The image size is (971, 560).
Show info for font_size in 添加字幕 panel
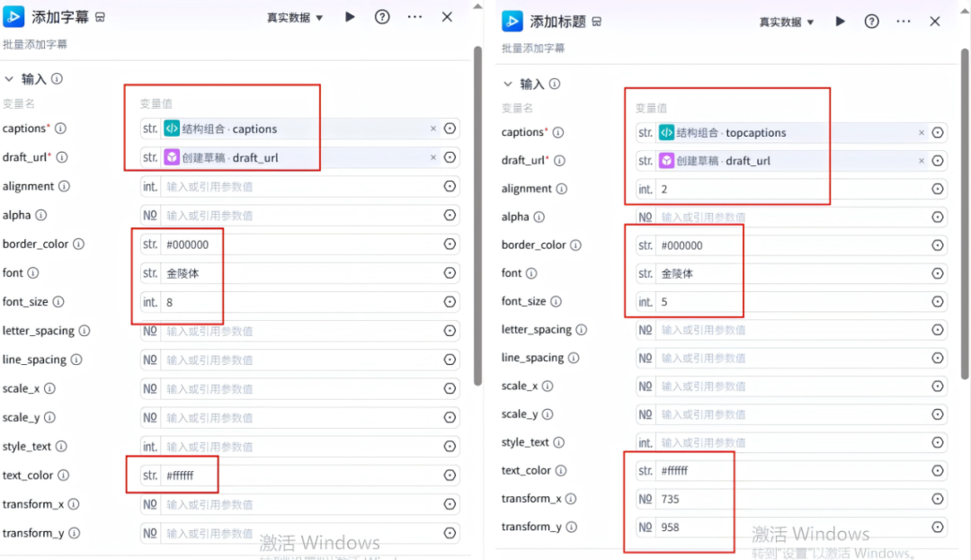click(x=58, y=301)
